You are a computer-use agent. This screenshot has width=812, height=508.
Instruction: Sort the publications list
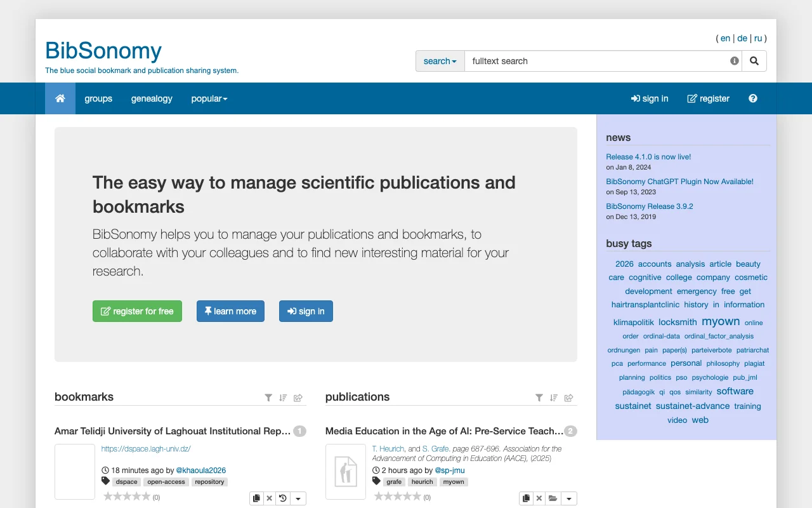tap(554, 398)
